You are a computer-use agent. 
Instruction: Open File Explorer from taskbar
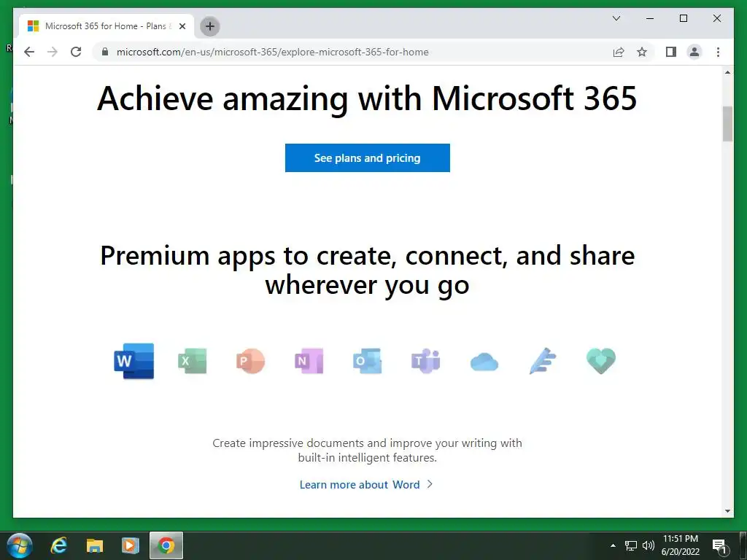click(94, 545)
